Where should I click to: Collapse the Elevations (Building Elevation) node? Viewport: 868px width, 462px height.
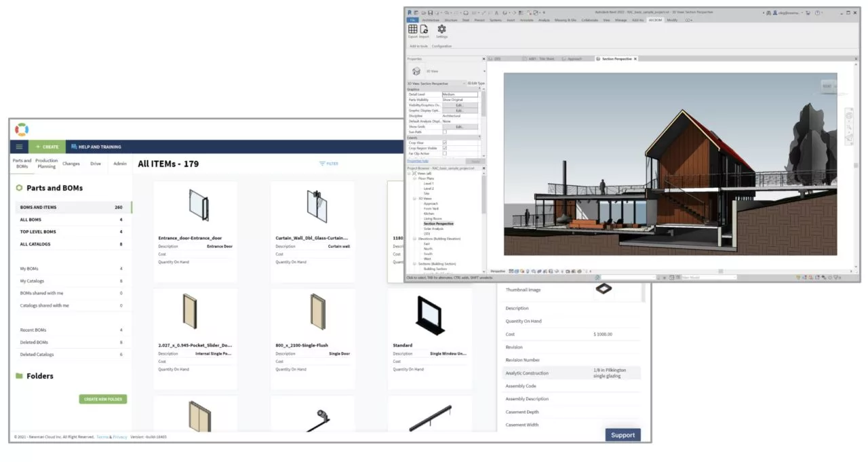414,239
